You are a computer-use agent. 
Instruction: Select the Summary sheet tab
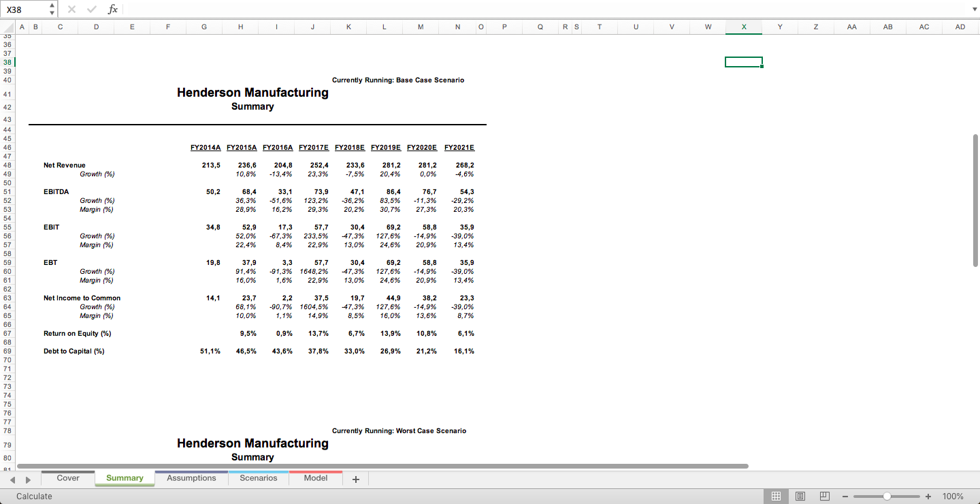click(125, 478)
